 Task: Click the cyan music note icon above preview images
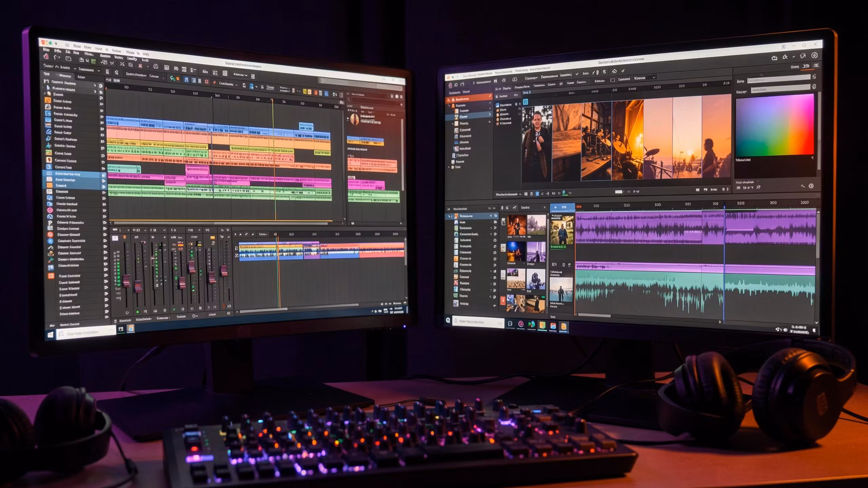525,102
